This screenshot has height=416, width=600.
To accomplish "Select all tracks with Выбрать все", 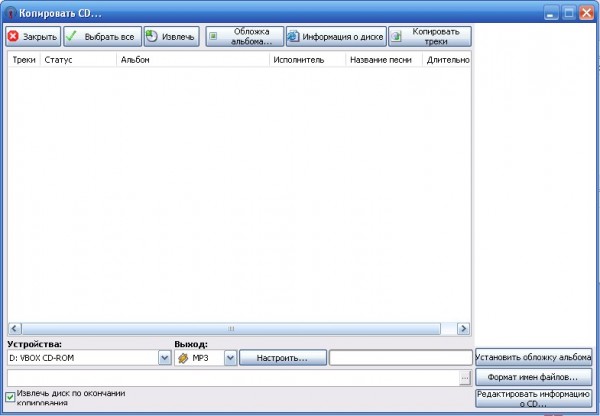I will coord(103,37).
